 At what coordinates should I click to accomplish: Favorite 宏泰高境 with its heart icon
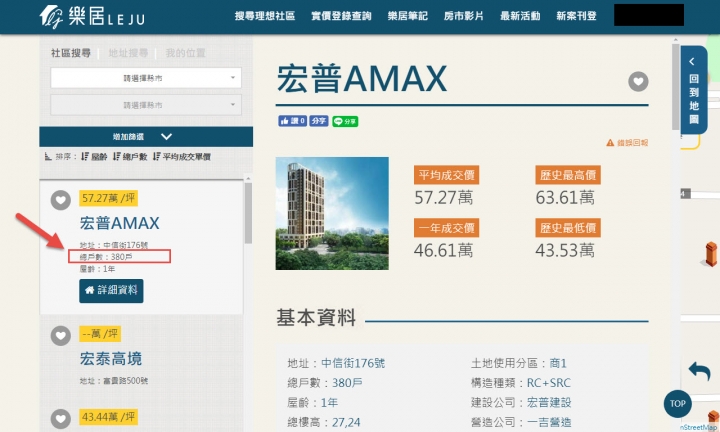pyautogui.click(x=61, y=336)
